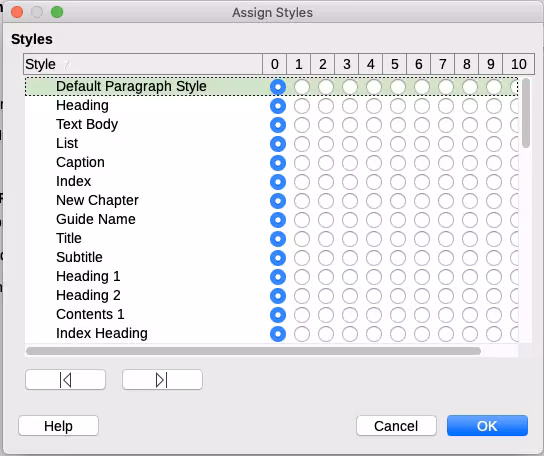Set List style to level 3
This screenshot has height=456, width=544.
[350, 144]
